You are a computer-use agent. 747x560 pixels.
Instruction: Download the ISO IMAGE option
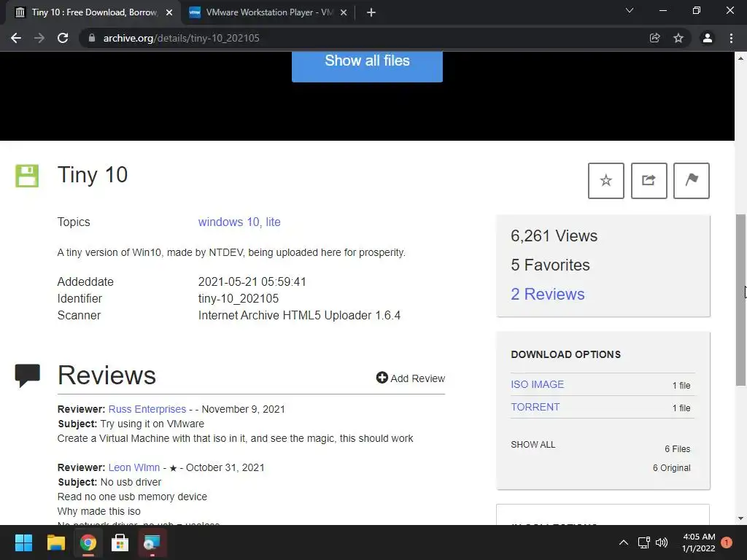pyautogui.click(x=538, y=384)
